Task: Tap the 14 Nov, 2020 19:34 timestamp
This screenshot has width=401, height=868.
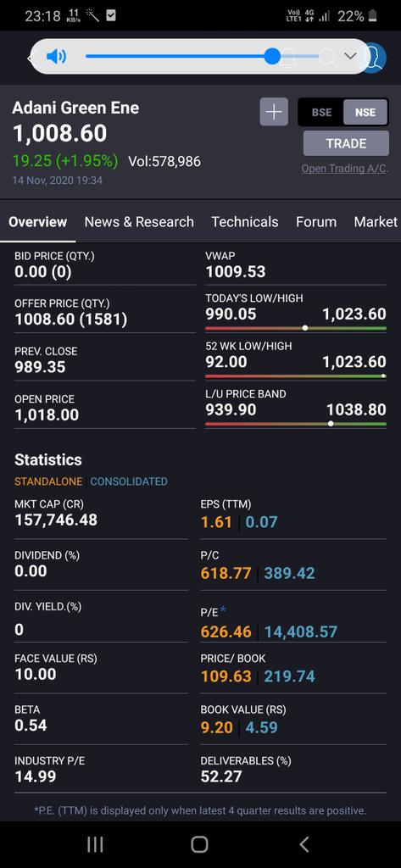Action: (57, 181)
